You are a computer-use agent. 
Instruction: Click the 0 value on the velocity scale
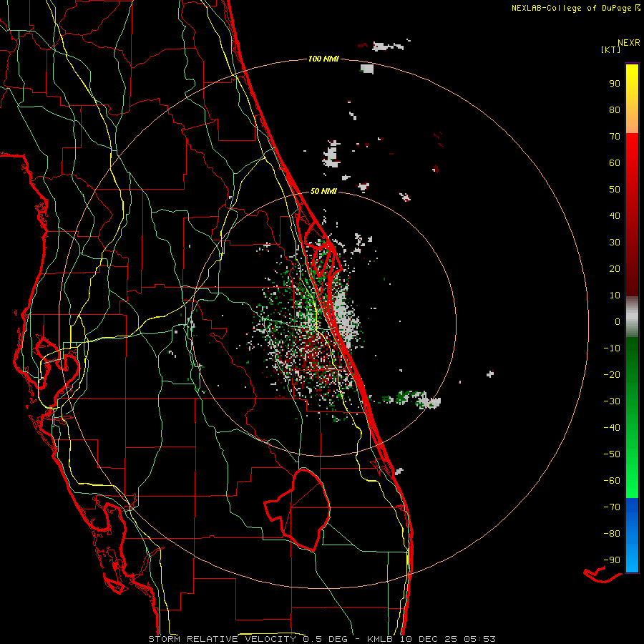tap(618, 322)
